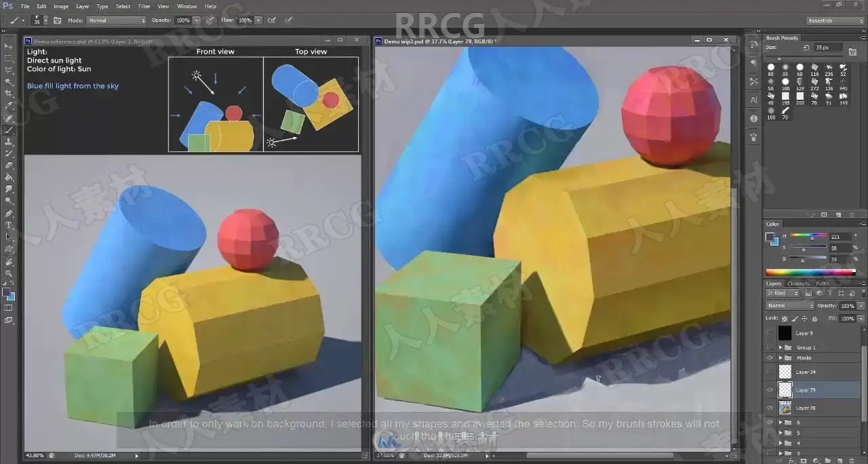Open the layer blend mode Normal dropdown
The image size is (868, 464).
tap(789, 306)
